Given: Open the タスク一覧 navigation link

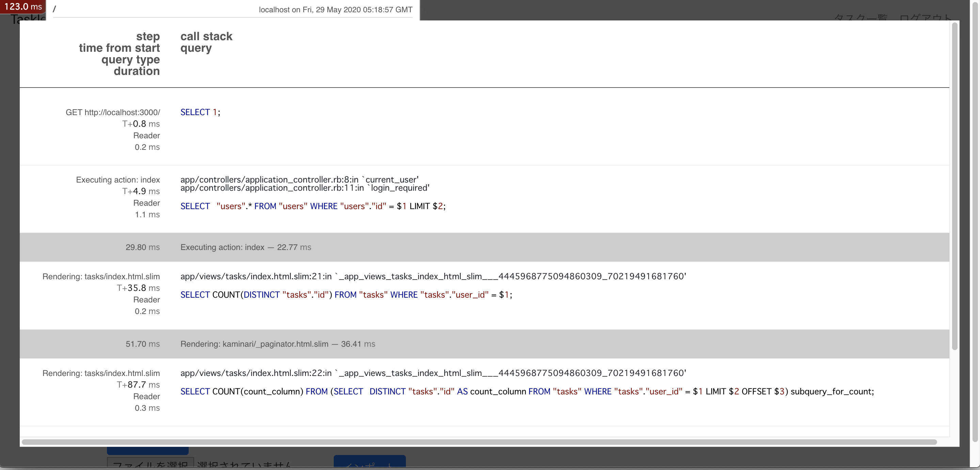Looking at the screenshot, I should pyautogui.click(x=860, y=17).
